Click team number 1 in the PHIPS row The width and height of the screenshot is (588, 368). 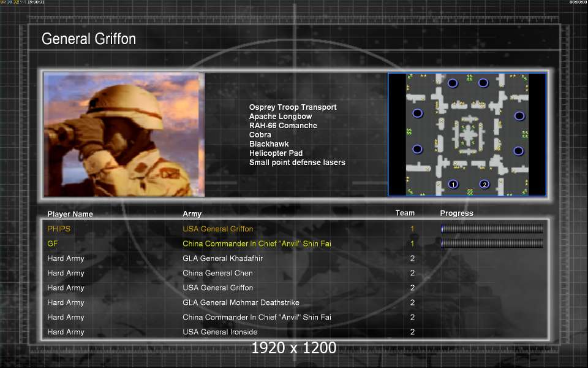(412, 229)
